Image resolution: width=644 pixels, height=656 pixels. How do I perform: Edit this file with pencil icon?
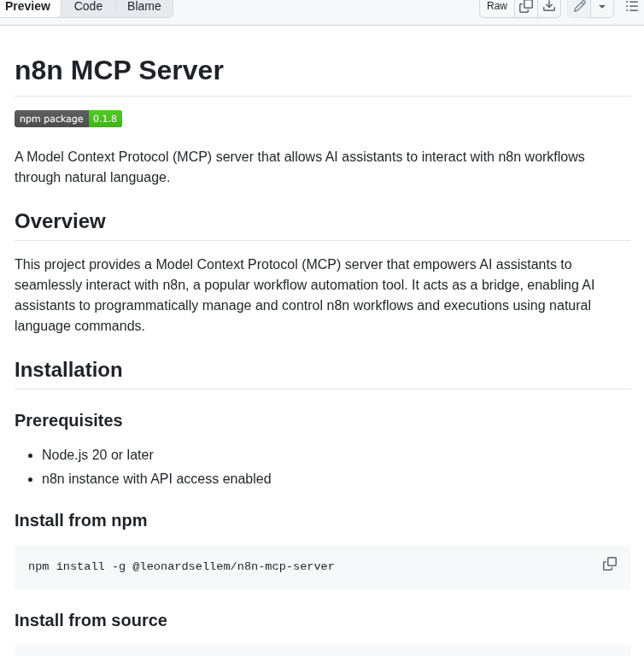579,6
